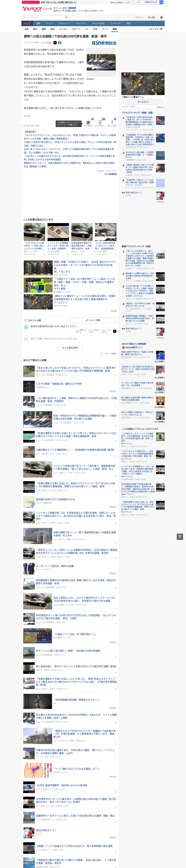186x868 pixels.
Task: Click the 新規取得 link
Action: [72, 8]
